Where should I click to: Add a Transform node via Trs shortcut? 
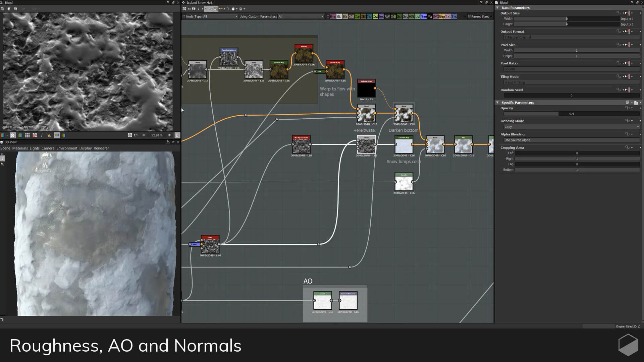(x=454, y=16)
